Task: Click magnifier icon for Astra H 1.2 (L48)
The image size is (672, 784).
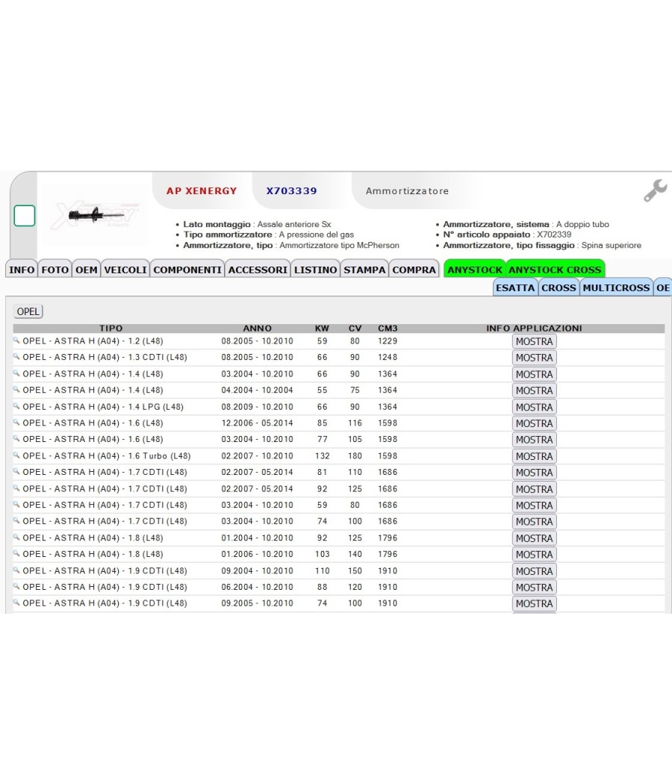Action: 16,340
